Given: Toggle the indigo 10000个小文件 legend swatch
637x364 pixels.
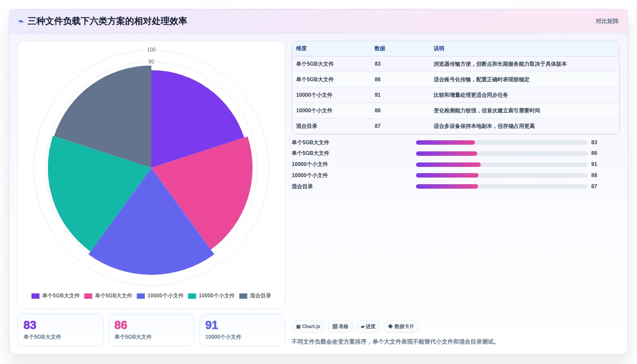Looking at the screenshot, I should click(x=141, y=296).
